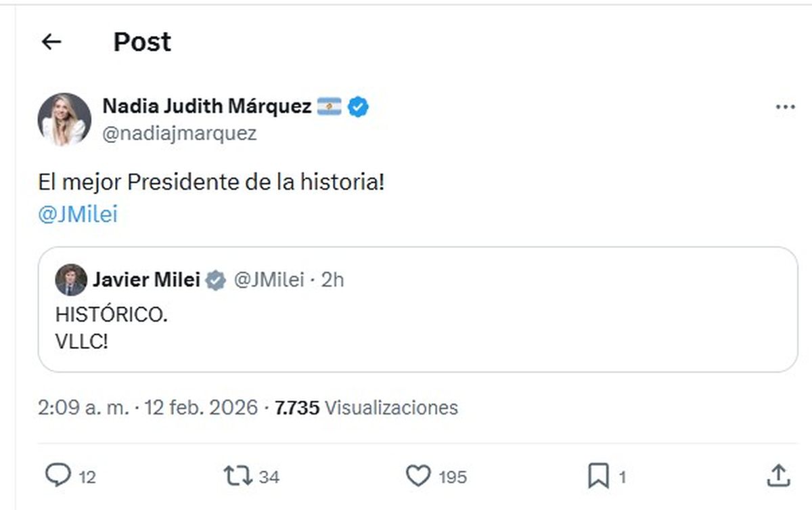Viewport: 812px width, 510px height.
Task: Click the gray verified badge beside Javier Milei
Action: click(215, 280)
